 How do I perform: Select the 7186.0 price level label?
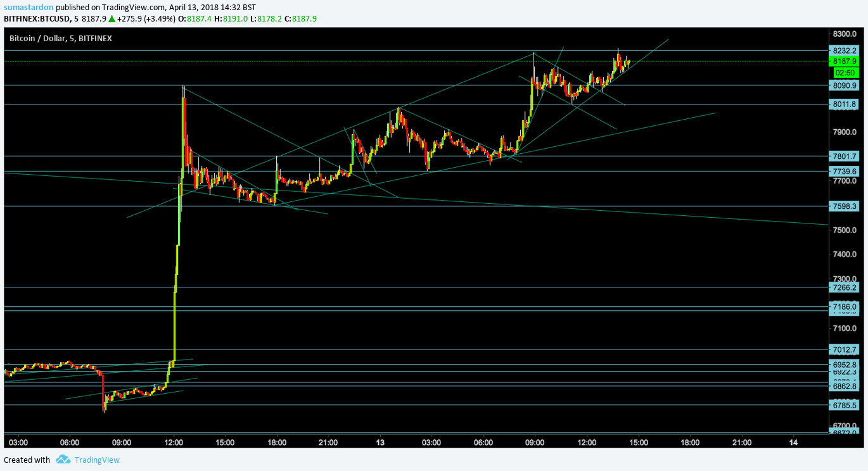coord(845,306)
